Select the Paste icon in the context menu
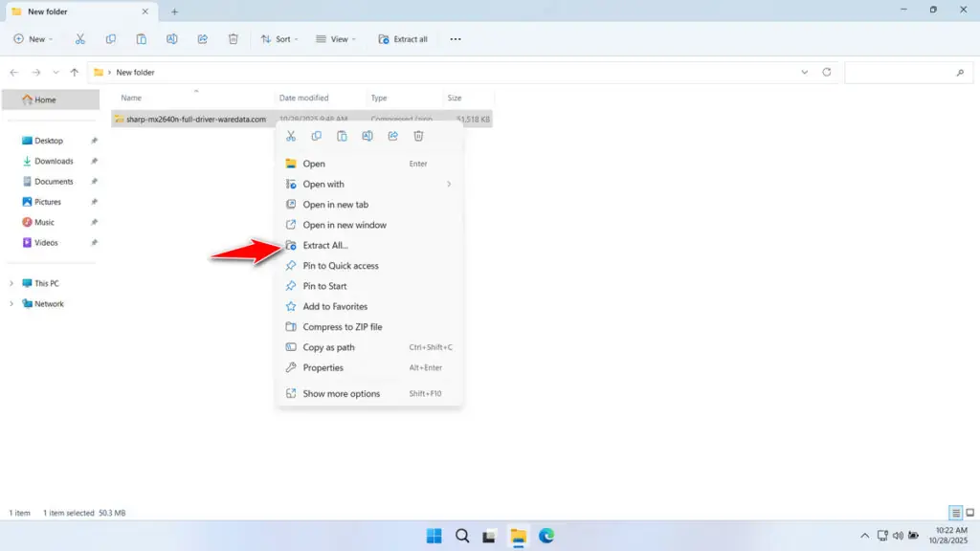This screenshot has height=551, width=980. (342, 136)
